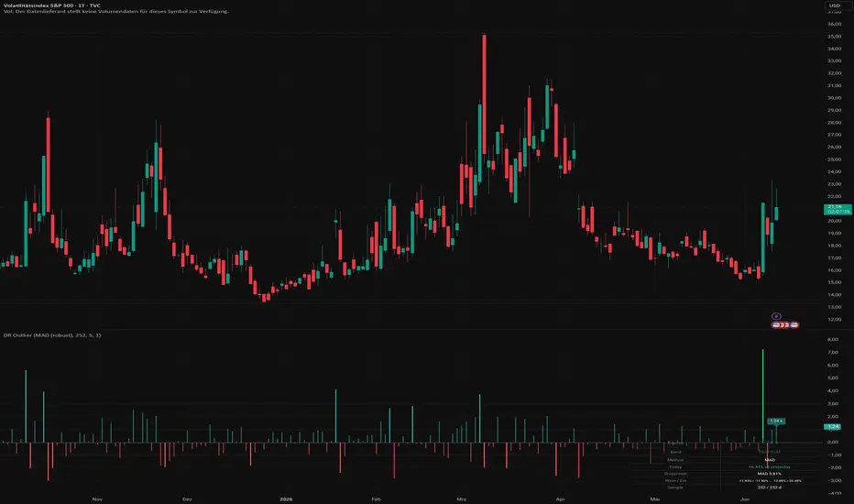The width and height of the screenshot is (854, 504).
Task: Click the Method row label in stats table
Action: [x=675, y=460]
